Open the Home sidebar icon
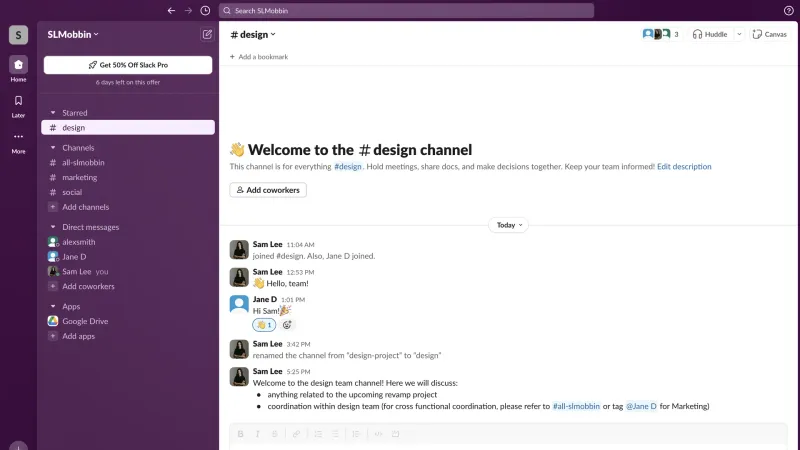This screenshot has width=800, height=450. click(18, 65)
